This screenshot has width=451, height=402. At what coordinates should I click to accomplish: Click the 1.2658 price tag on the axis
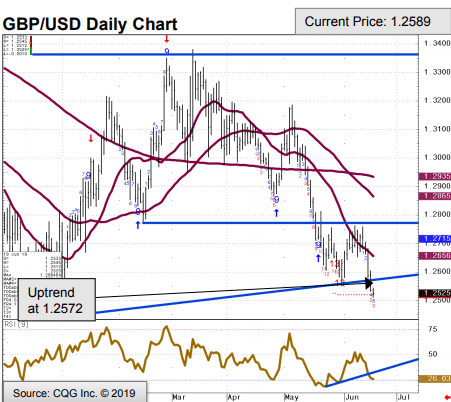tap(435, 256)
